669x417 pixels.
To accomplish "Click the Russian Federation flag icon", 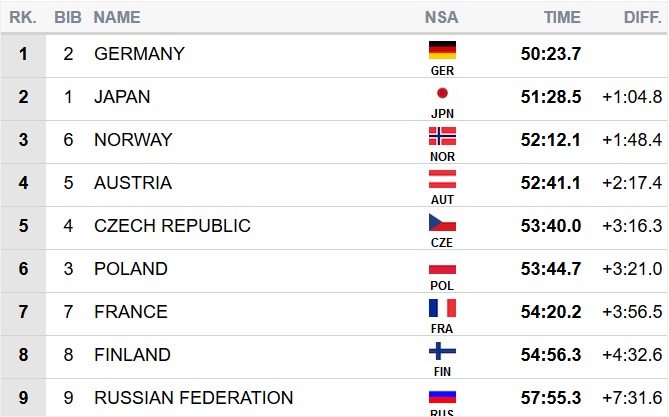I will [x=442, y=395].
